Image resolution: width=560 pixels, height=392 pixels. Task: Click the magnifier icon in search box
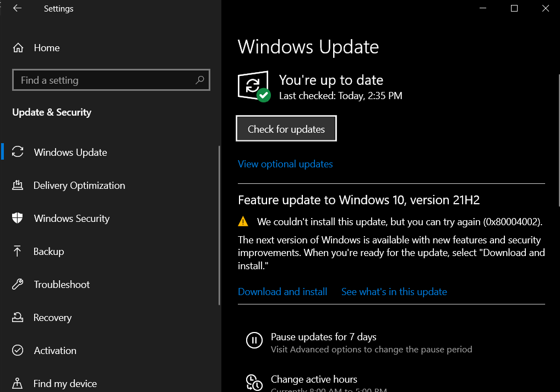click(200, 80)
